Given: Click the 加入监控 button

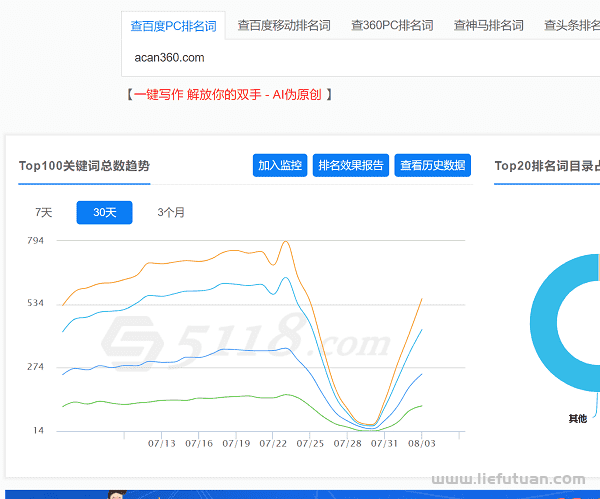Looking at the screenshot, I should pyautogui.click(x=280, y=165).
